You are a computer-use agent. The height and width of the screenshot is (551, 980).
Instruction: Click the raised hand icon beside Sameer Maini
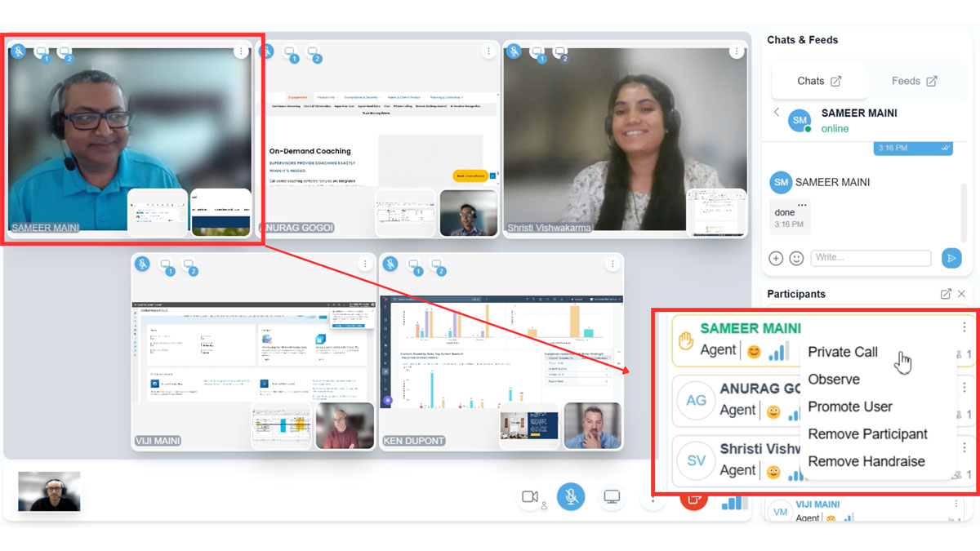coord(686,339)
